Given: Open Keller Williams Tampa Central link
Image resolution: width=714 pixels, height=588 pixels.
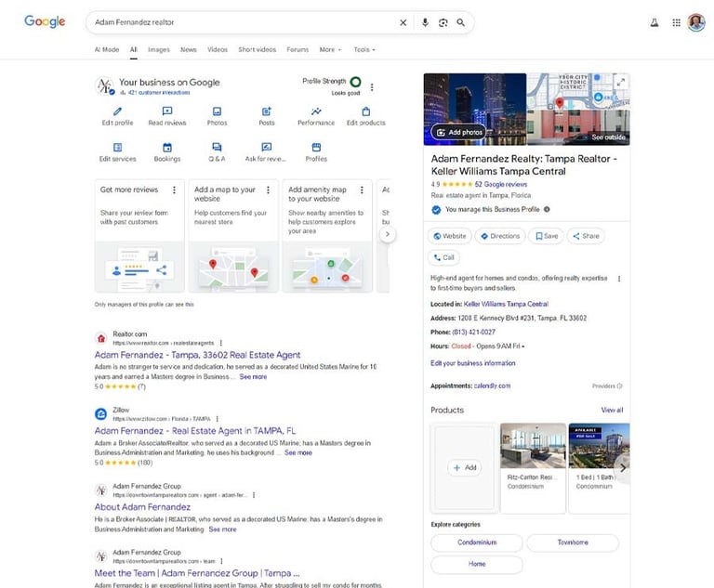Looking at the screenshot, I should point(506,304).
